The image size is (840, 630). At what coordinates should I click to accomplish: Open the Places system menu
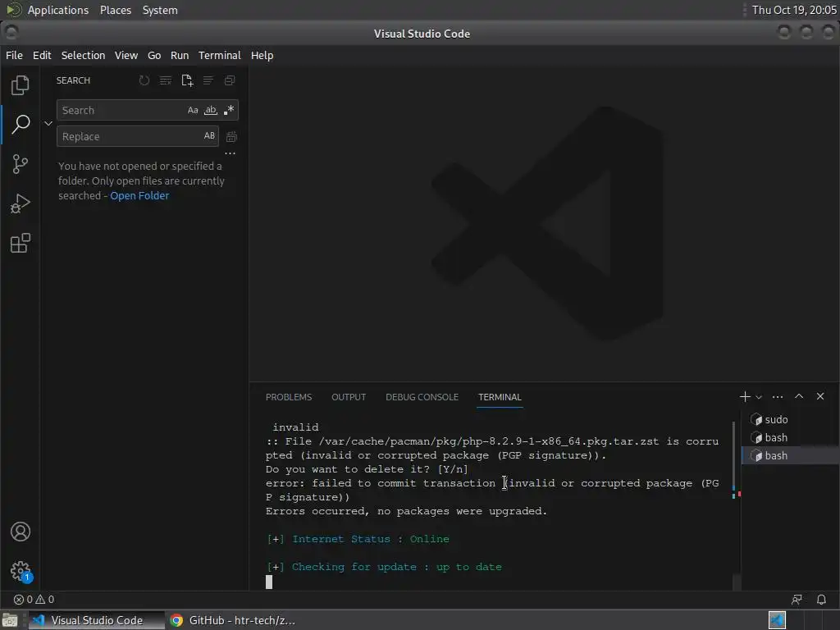pos(116,10)
